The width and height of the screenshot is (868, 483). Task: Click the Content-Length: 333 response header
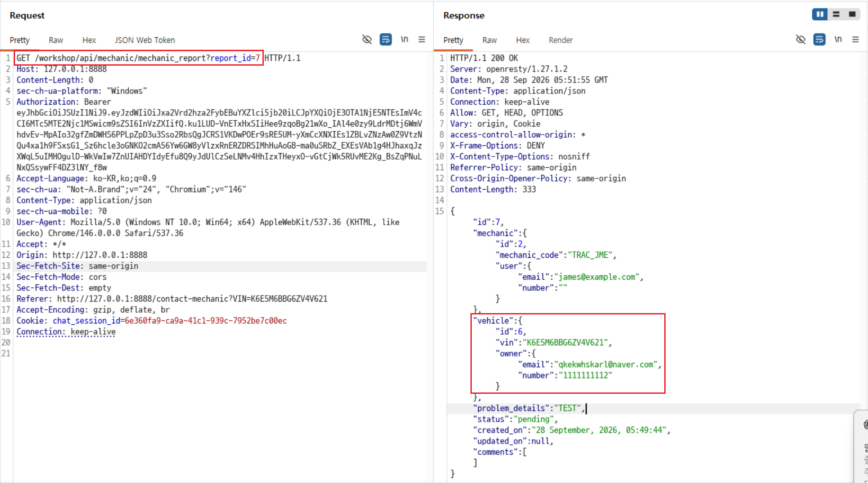point(493,189)
